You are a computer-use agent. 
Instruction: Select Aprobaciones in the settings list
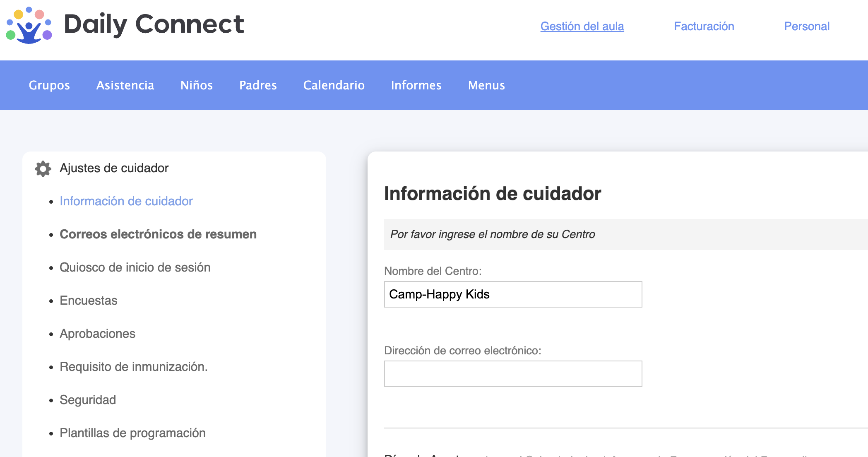97,334
